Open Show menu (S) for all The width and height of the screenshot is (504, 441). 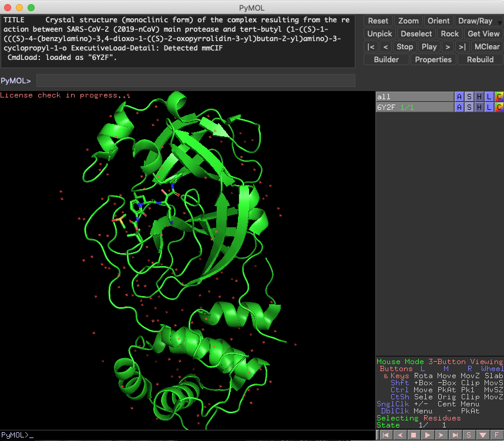pyautogui.click(x=469, y=97)
